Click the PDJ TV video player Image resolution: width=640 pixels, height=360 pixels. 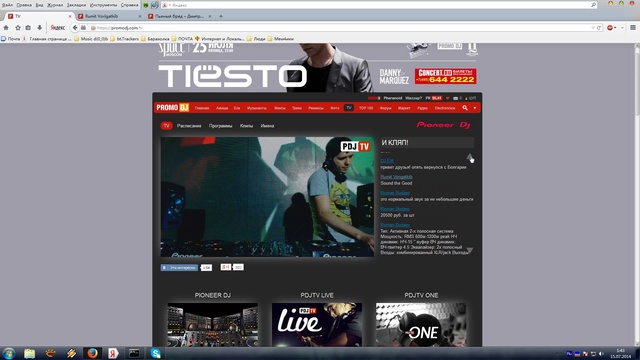pyautogui.click(x=267, y=197)
